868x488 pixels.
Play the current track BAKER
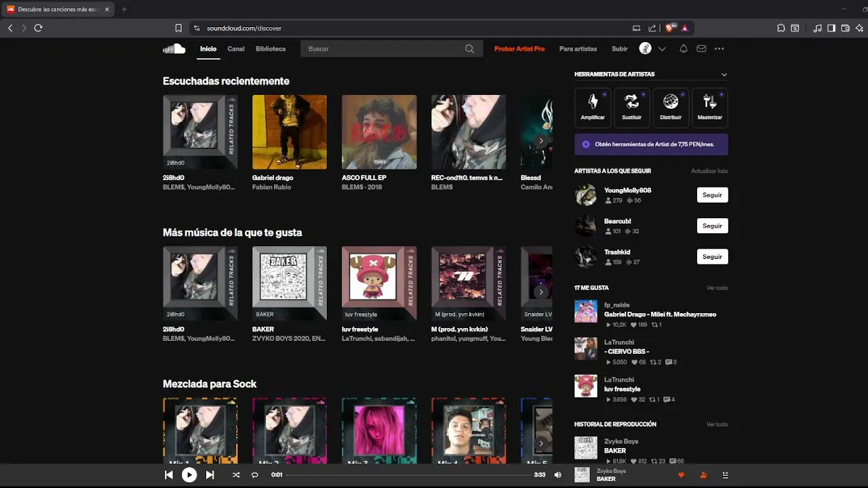(x=189, y=475)
